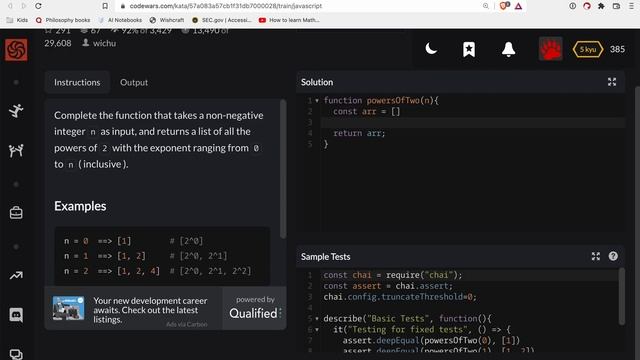Image resolution: width=640 pixels, height=360 pixels.
Task: Open the Wishcraft bookmark
Action: [167, 20]
